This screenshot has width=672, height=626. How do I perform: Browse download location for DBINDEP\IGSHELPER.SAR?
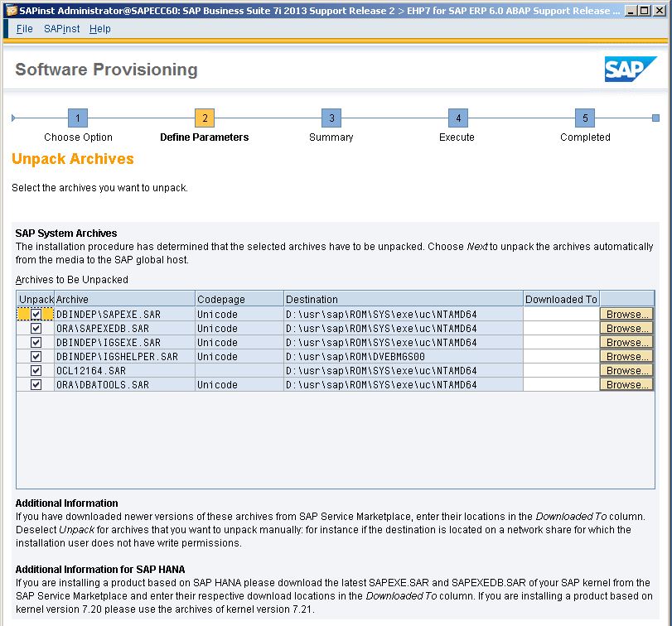click(626, 357)
